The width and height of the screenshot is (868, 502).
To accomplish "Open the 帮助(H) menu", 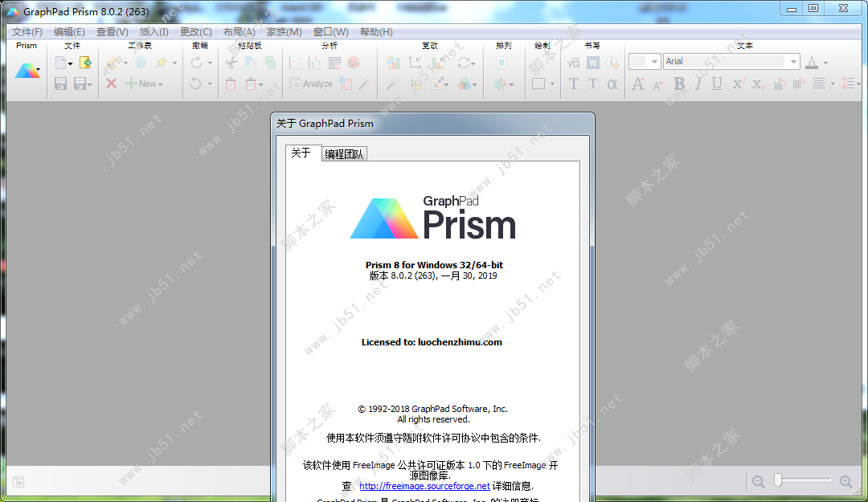I will (376, 31).
